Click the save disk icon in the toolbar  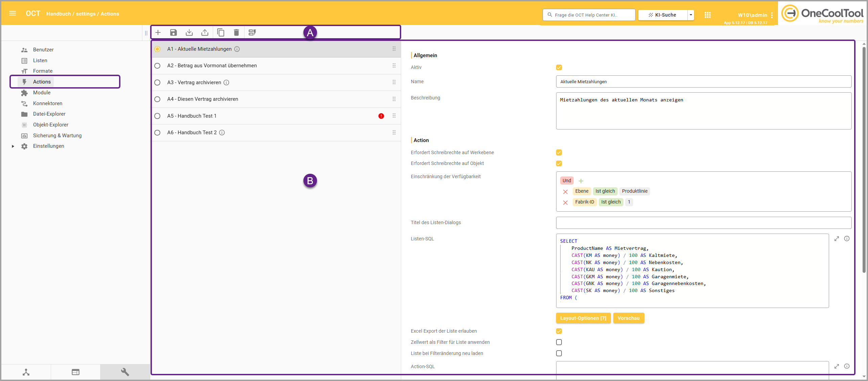[174, 32]
